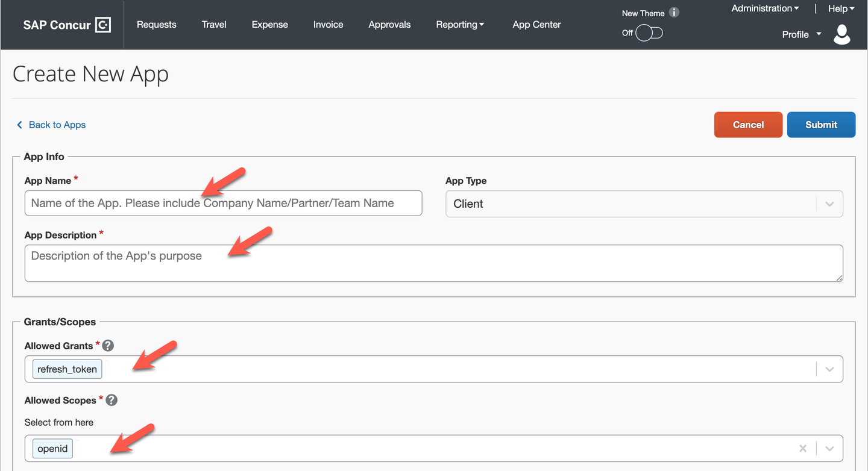Viewport: 868px width, 471px height.
Task: Open the Allowed Grants help icon
Action: click(108, 346)
